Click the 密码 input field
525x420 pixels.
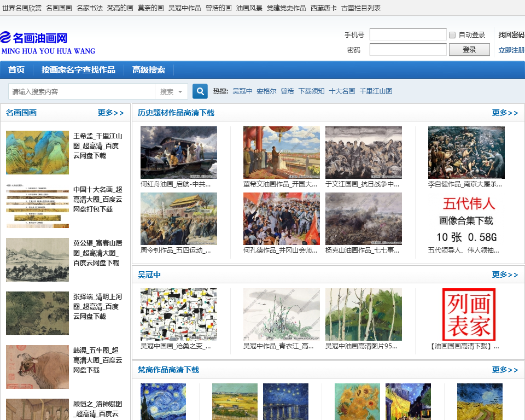click(408, 50)
